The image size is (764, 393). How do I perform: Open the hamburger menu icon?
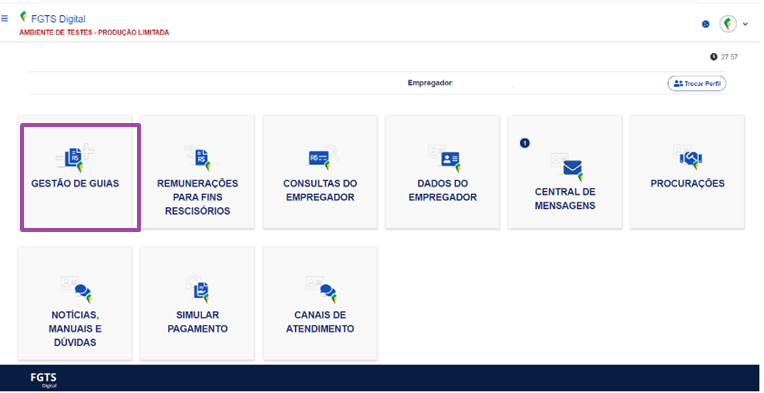point(4,19)
